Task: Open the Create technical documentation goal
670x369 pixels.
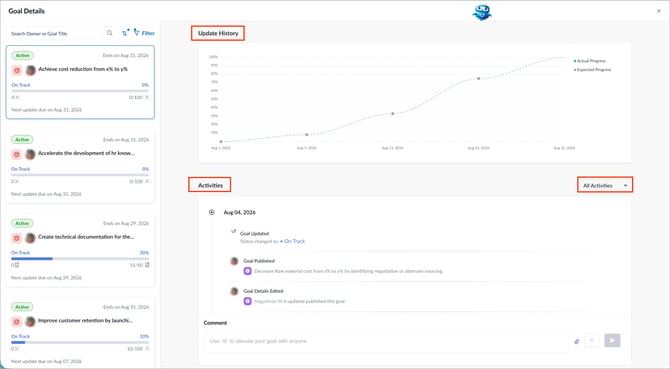Action: 86,237
